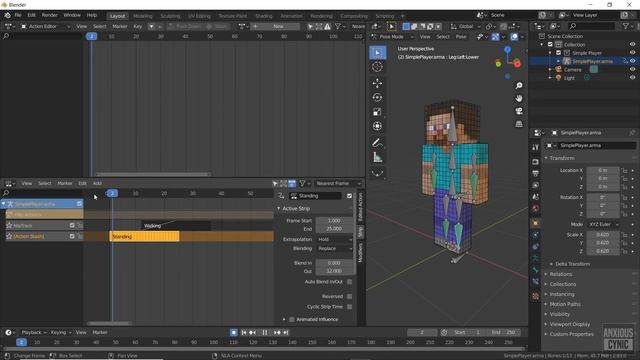Viewport: 640px width, 360px height.
Task: Select the Measure tool
Action: (x=378, y=157)
